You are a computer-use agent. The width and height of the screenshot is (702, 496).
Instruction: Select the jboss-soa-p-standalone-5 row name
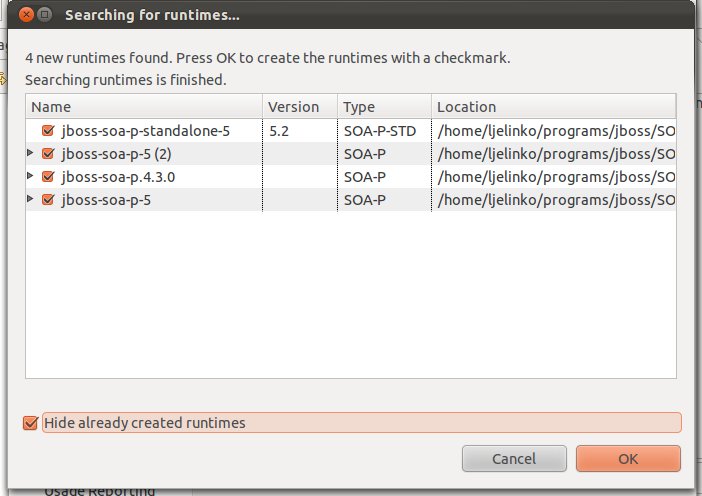(145, 130)
